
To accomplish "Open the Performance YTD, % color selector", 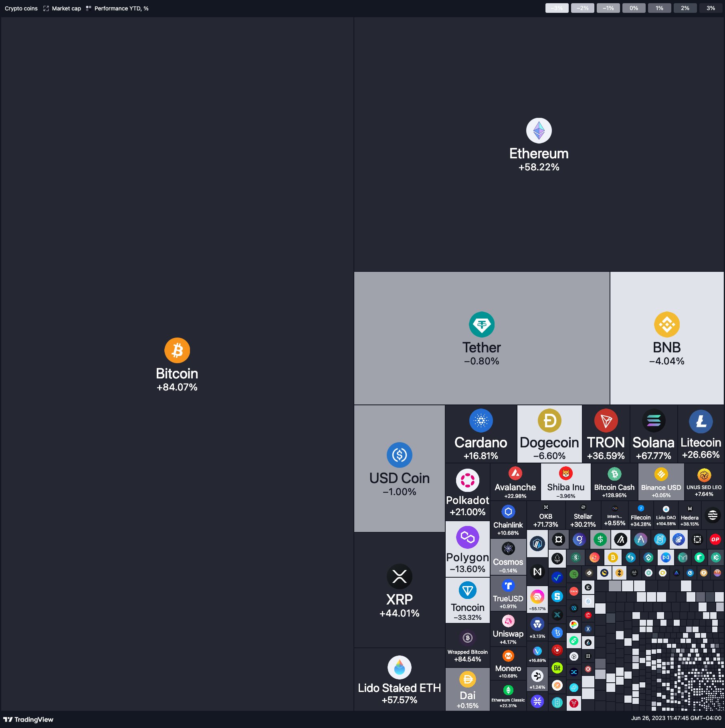I will click(117, 8).
